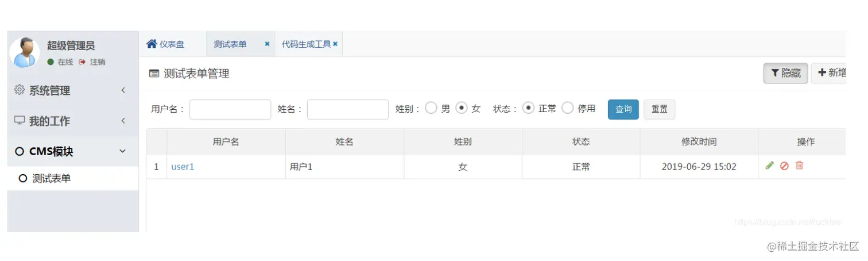Open the user1 link
The width and height of the screenshot is (868, 261).
(183, 167)
